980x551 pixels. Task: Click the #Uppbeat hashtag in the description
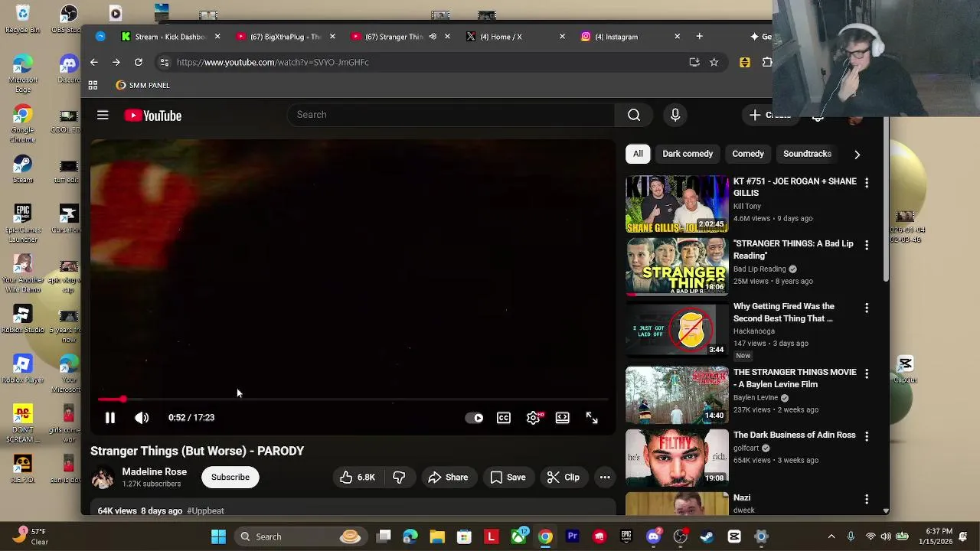[x=205, y=510]
